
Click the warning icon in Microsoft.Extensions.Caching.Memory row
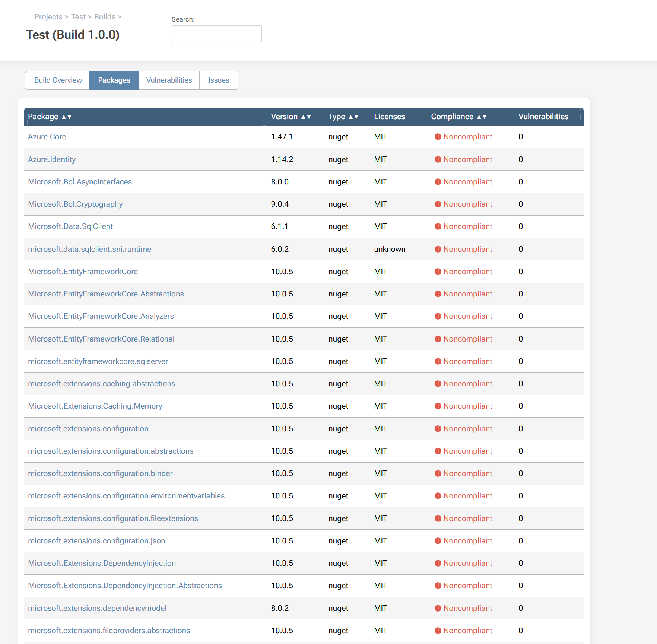pos(438,406)
